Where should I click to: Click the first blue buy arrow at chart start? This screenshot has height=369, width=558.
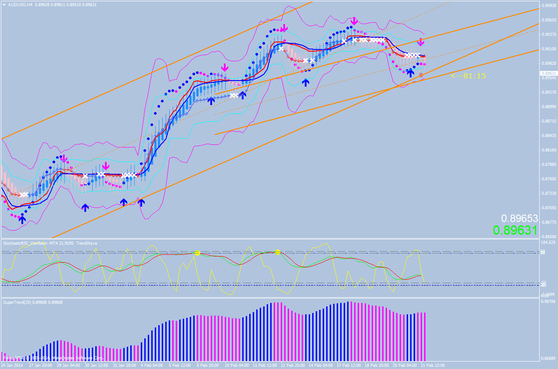tap(22, 219)
